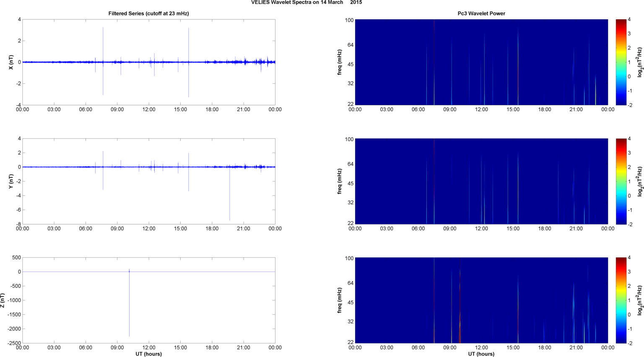Select the 'Pc3 Wavelet Power' heading

(x=481, y=13)
